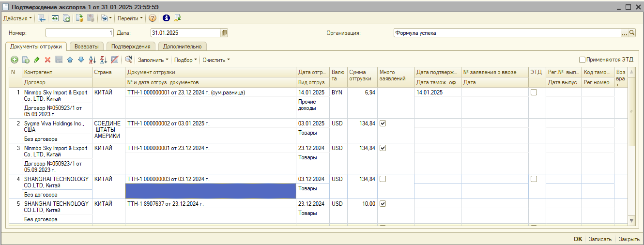The width and height of the screenshot is (644, 245).
Task: Click the magnifier search icon beside Организация
Action: 631,33
